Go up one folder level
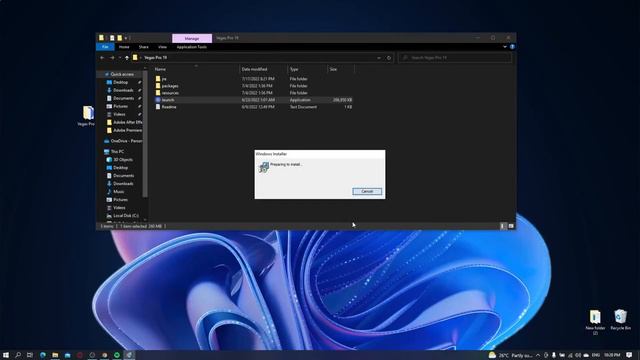The width and height of the screenshot is (640, 360). (127, 58)
